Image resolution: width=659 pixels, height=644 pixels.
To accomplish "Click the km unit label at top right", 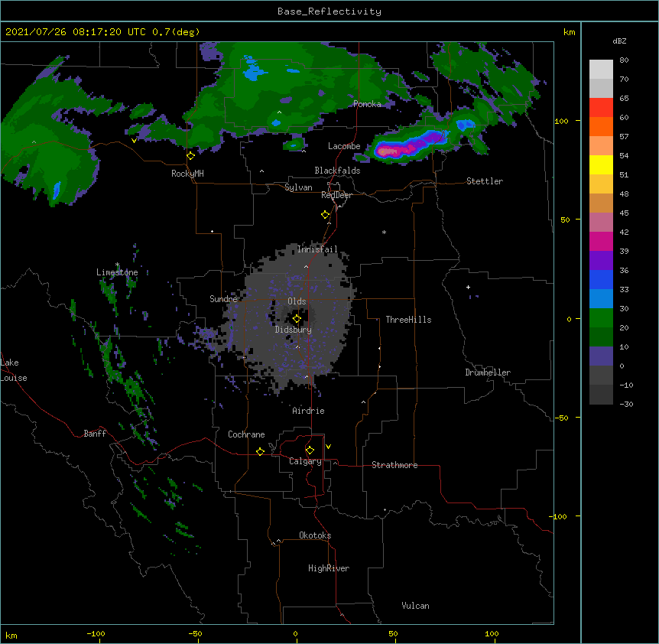I will [570, 32].
